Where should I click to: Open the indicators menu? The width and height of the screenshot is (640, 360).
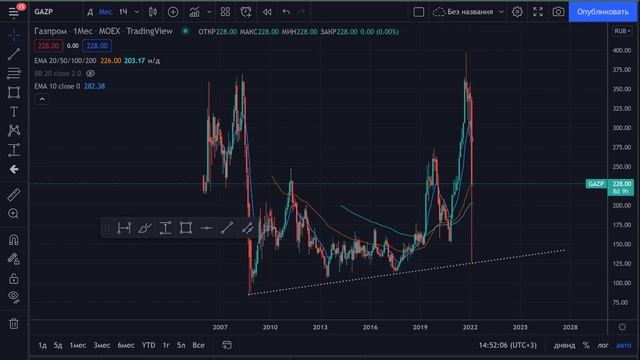click(194, 12)
